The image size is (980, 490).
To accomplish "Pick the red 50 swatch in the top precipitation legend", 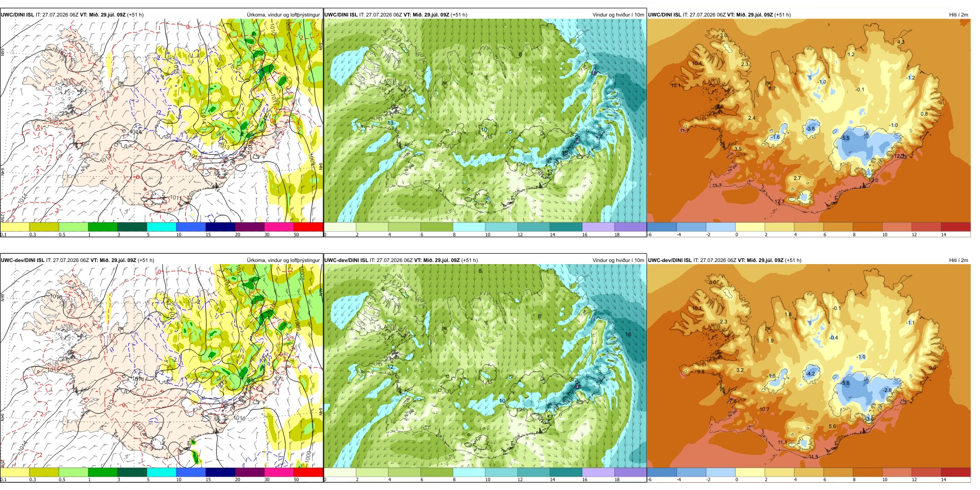I will click(x=308, y=226).
